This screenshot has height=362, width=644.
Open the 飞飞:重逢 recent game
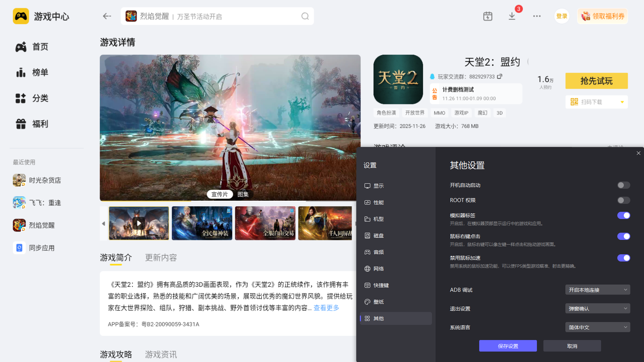point(37,203)
